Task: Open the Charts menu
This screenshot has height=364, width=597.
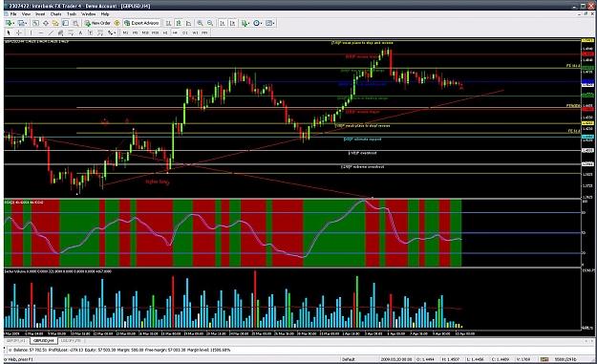Action: pyautogui.click(x=56, y=14)
